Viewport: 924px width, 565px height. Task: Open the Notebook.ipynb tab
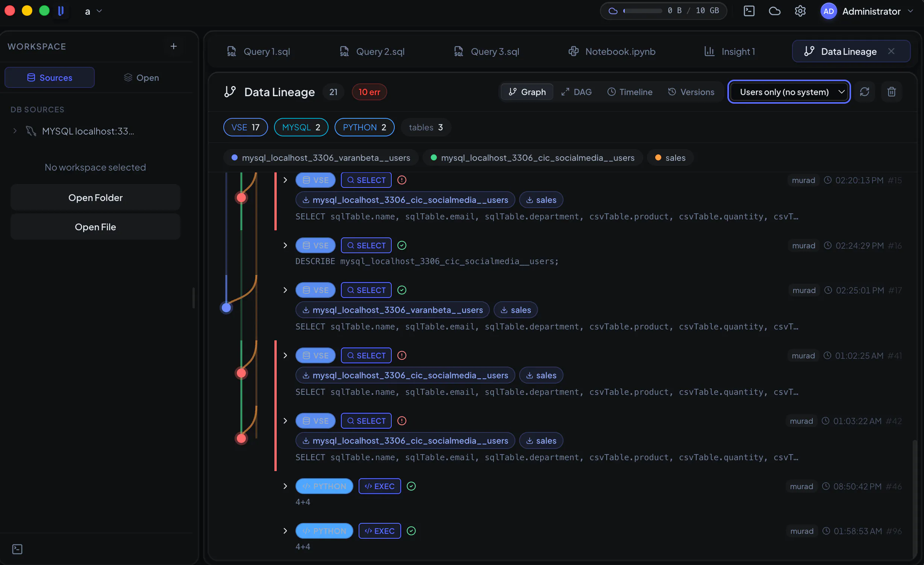612,51
